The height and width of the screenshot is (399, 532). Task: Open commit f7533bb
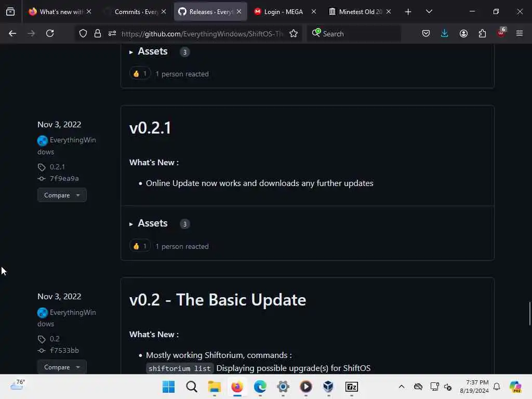(x=64, y=351)
